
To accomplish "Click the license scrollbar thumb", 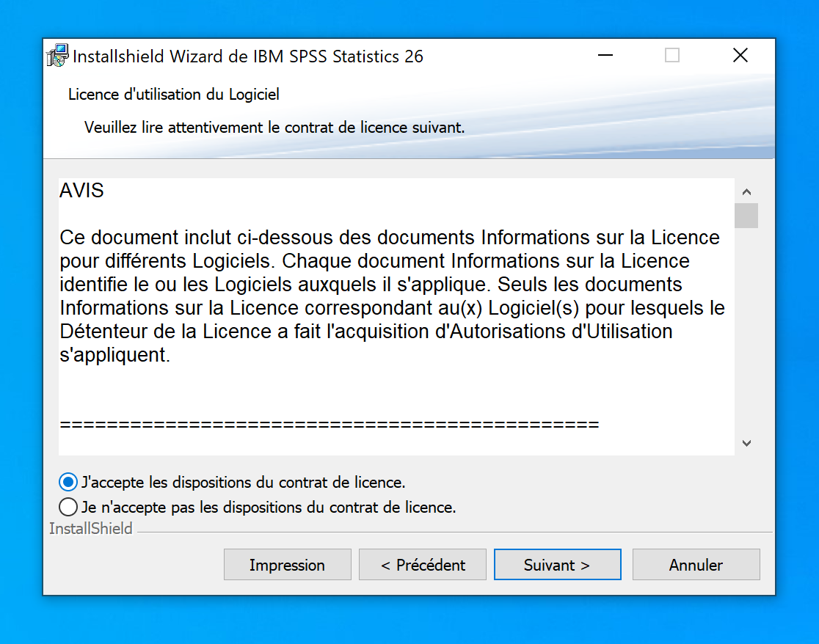I will point(746,216).
